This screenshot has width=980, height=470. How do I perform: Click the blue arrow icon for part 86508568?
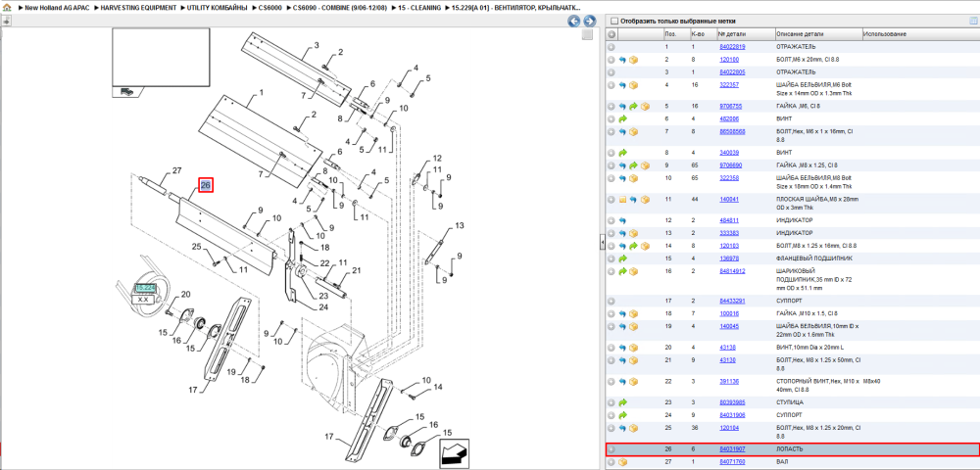[622, 132]
